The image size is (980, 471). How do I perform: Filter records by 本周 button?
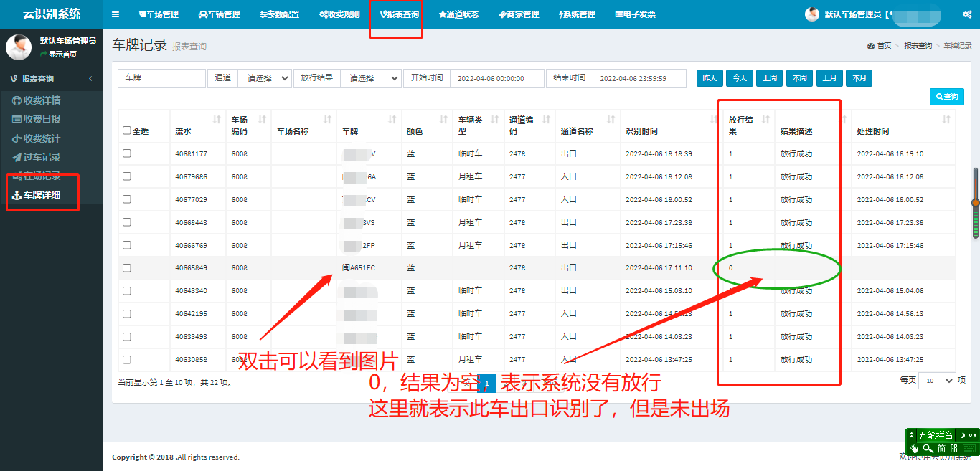point(799,77)
